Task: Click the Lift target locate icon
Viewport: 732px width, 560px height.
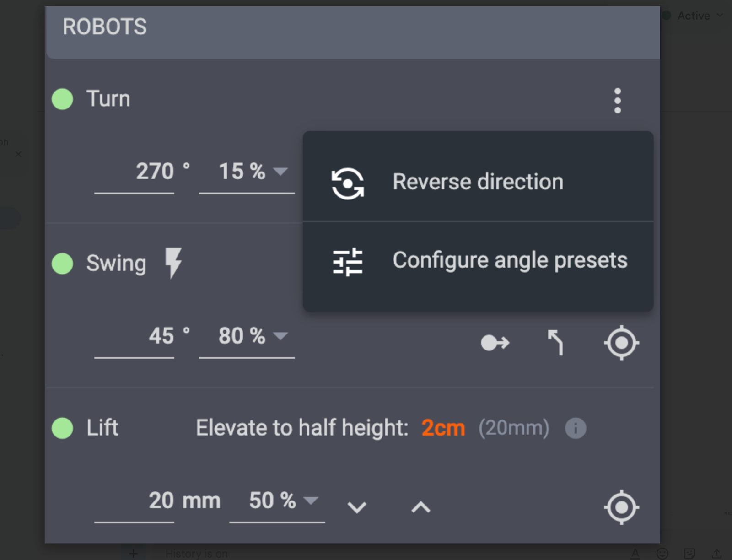Action: pyautogui.click(x=621, y=507)
